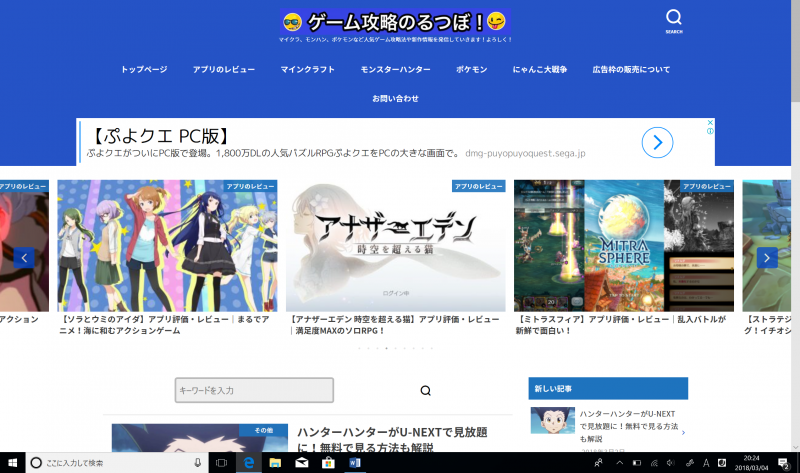Open the Microsoft Store on the taskbar
The height and width of the screenshot is (473, 800).
[328, 463]
